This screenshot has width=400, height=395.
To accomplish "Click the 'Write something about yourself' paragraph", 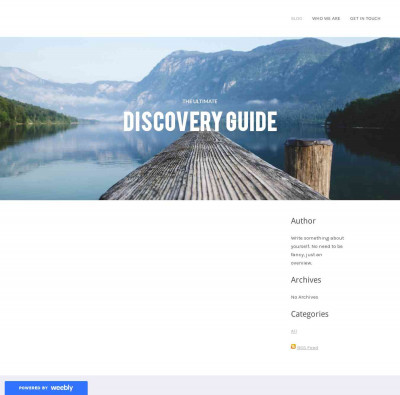I will tap(317, 250).
